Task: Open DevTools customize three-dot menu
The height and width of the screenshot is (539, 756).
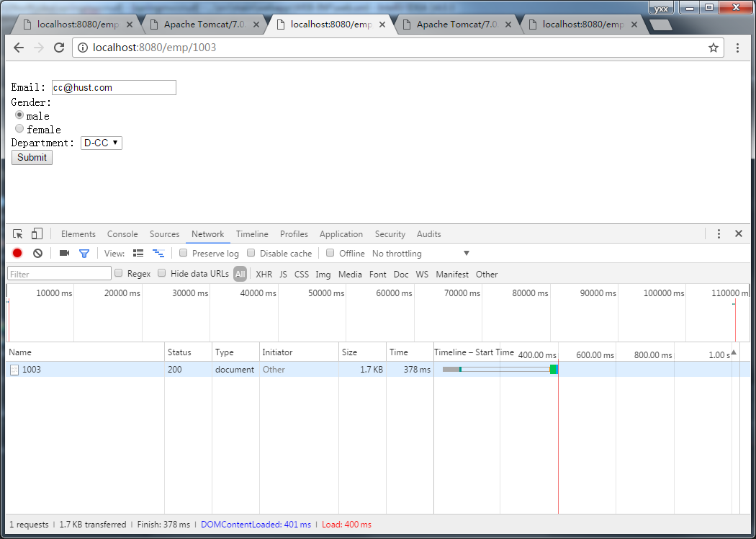Action: tap(719, 234)
